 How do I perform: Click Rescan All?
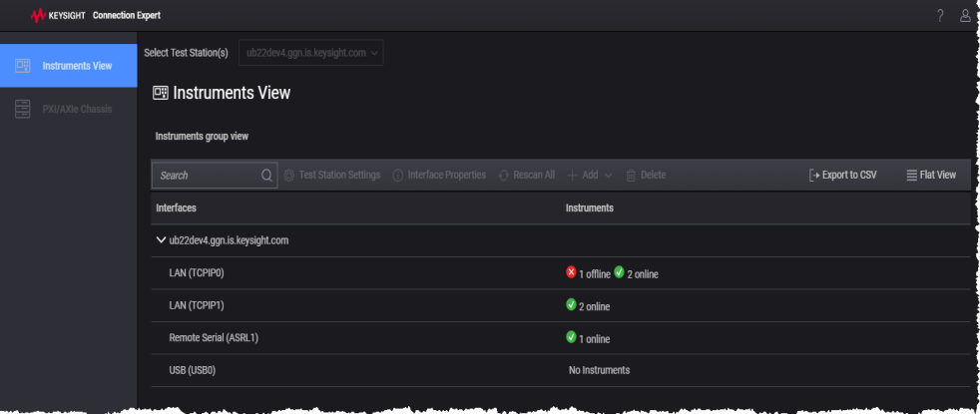coord(527,175)
